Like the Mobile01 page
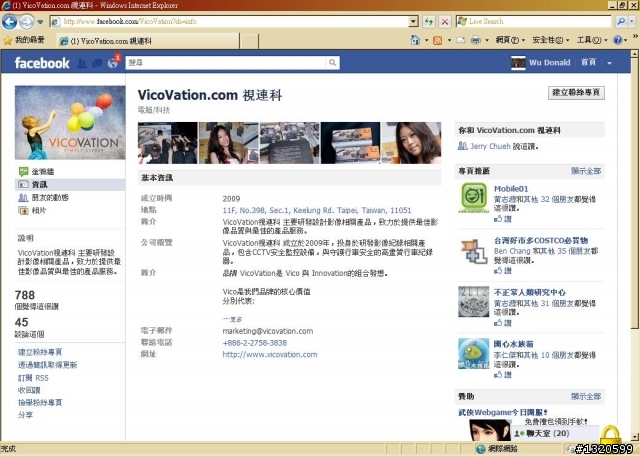Screen dimensions: 640x457 click(502, 219)
